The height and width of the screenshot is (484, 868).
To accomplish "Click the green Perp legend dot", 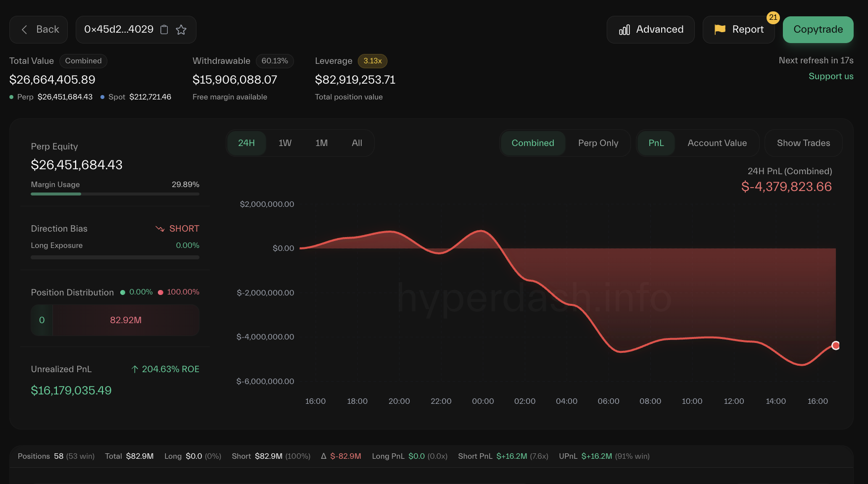I will [11, 97].
